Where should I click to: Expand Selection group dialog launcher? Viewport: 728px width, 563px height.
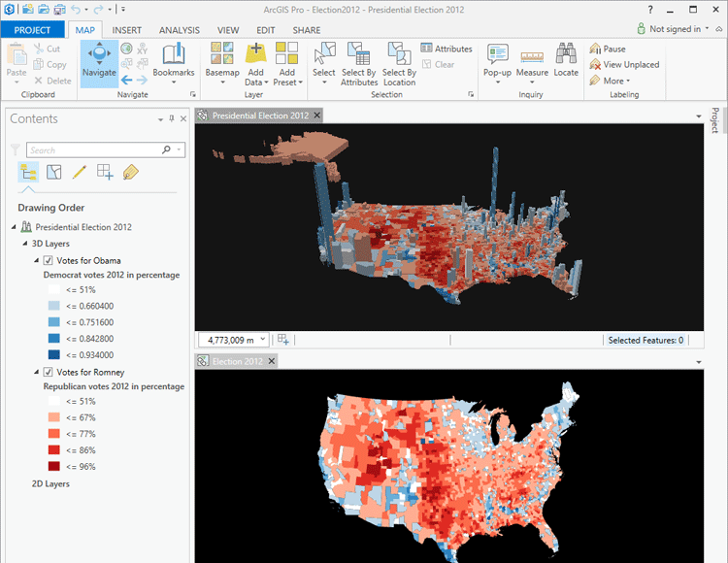pyautogui.click(x=471, y=95)
